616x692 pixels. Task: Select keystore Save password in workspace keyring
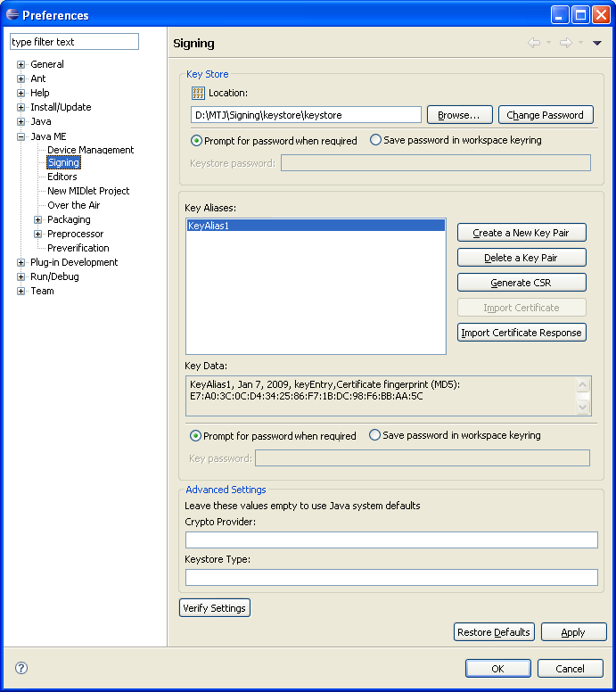[375, 140]
